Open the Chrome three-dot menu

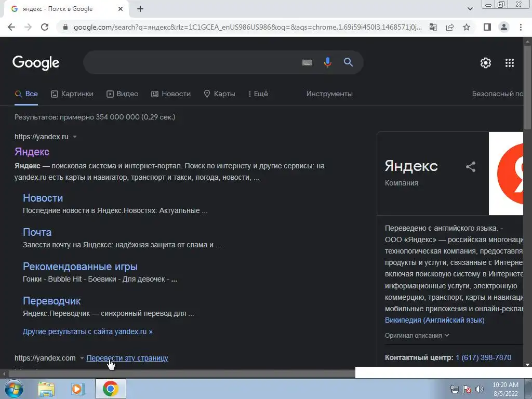coord(521,27)
